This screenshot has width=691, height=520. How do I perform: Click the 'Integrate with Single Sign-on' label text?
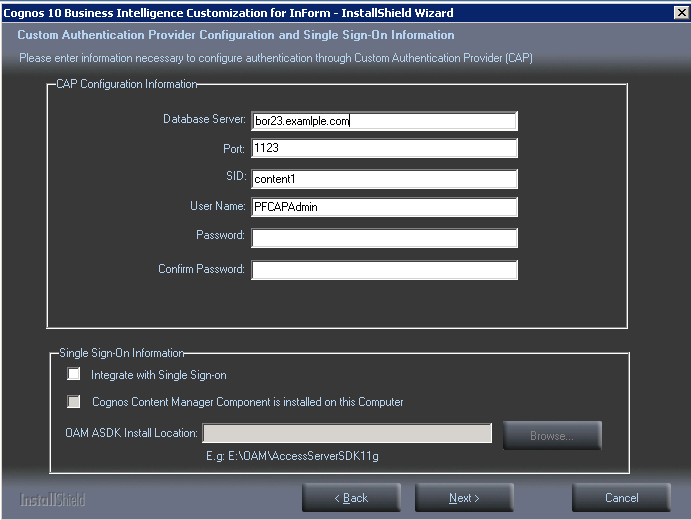(159, 375)
